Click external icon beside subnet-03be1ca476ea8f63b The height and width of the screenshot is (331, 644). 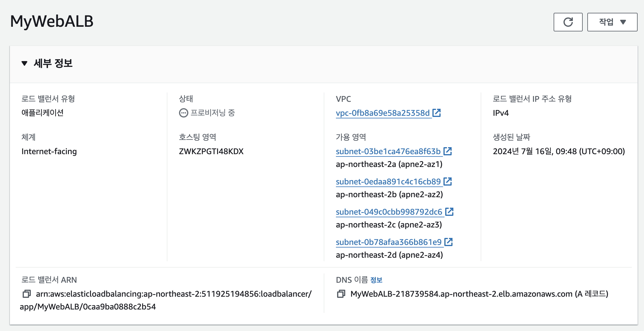448,151
